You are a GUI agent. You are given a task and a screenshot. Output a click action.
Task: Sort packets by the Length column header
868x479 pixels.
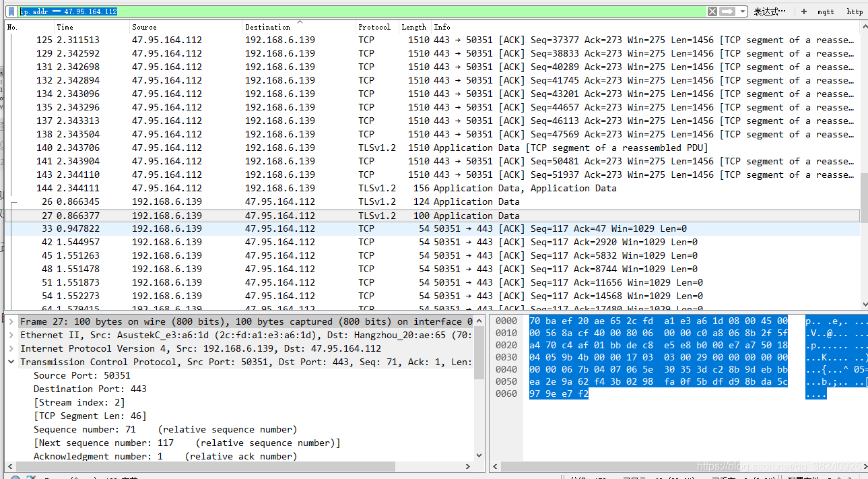pyautogui.click(x=414, y=27)
